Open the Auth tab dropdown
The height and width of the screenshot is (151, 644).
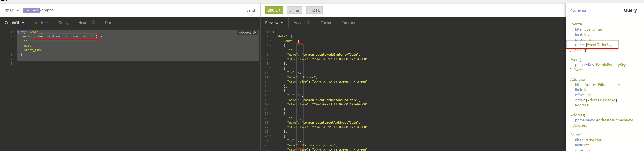[x=41, y=23]
